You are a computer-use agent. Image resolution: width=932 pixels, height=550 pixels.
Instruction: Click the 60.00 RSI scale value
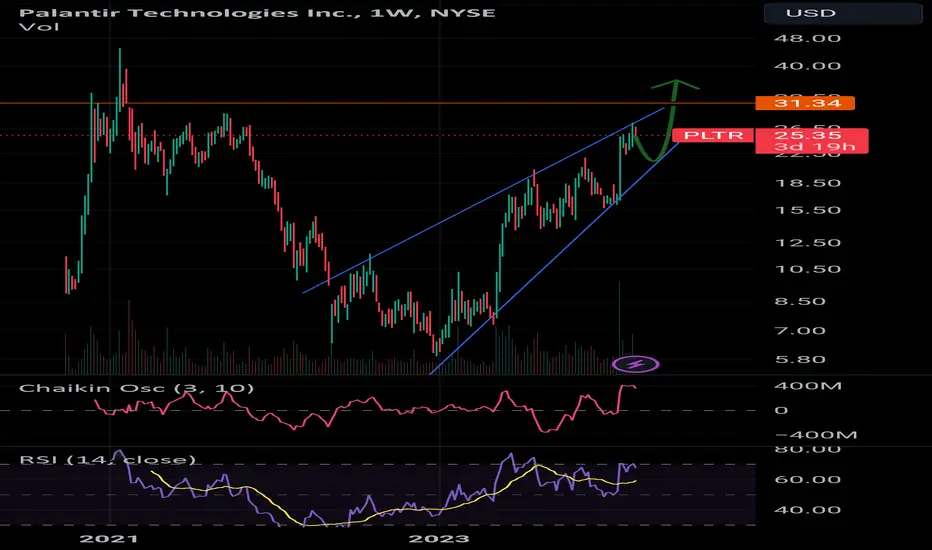tap(807, 480)
